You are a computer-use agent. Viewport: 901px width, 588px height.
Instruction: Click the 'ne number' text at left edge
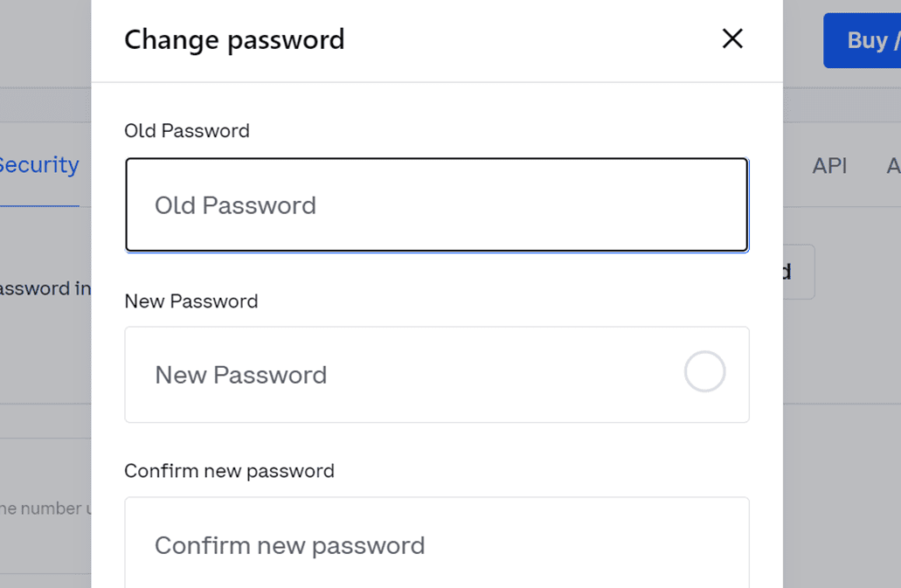click(45, 508)
